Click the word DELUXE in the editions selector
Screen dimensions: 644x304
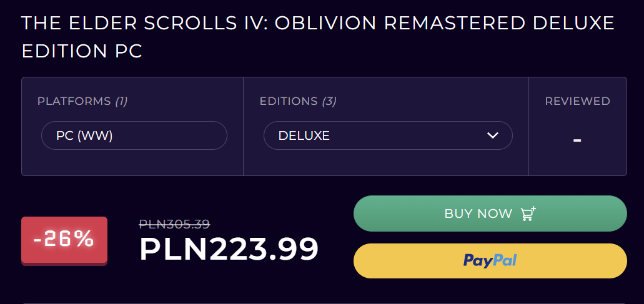point(304,135)
